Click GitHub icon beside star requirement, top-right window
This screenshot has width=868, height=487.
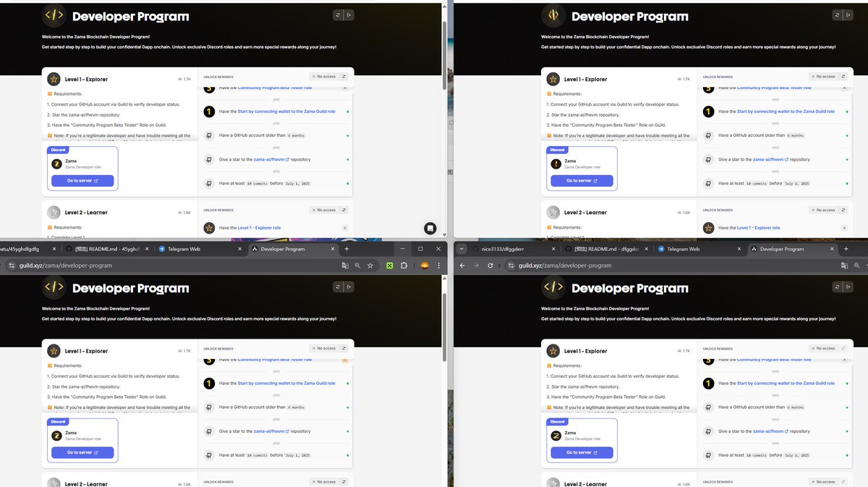pos(708,159)
